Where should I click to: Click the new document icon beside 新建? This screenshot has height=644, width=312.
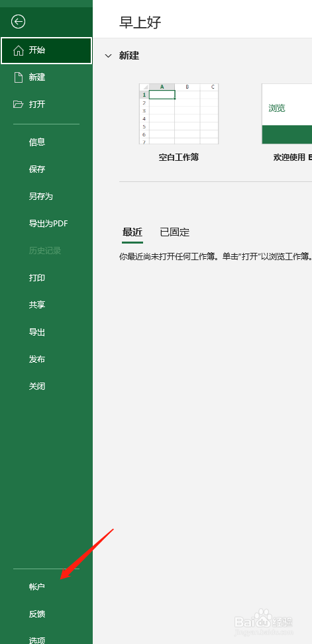point(18,77)
